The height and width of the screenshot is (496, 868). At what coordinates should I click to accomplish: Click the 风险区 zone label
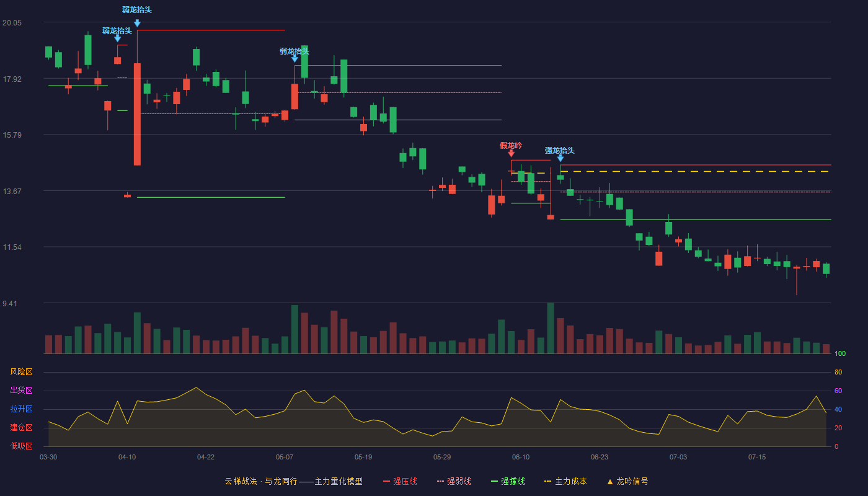(21, 372)
